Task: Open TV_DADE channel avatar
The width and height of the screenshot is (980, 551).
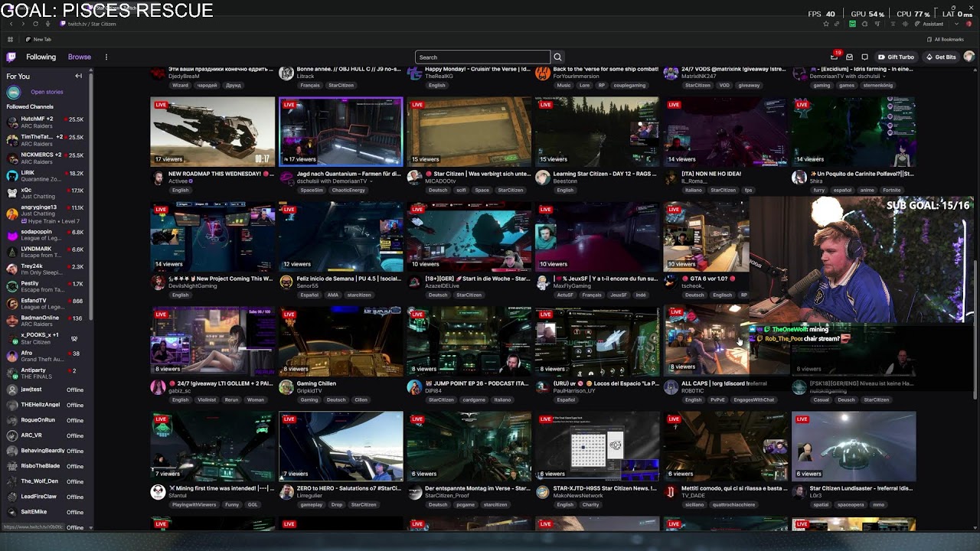Action: (671, 492)
